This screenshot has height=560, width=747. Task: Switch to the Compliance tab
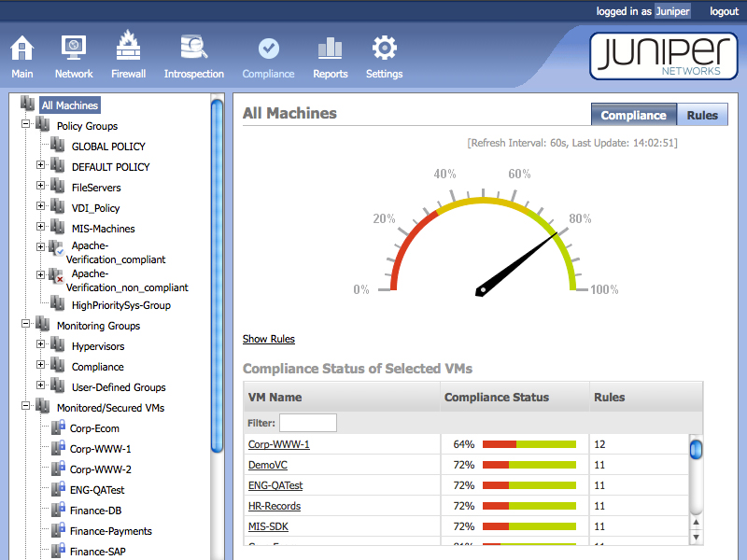click(634, 115)
